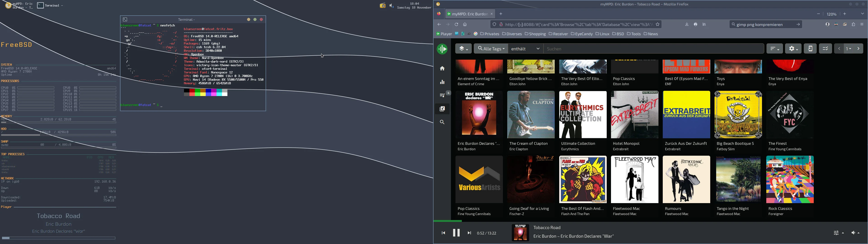
Task: Open the enthält match operator combo box
Action: click(x=526, y=49)
